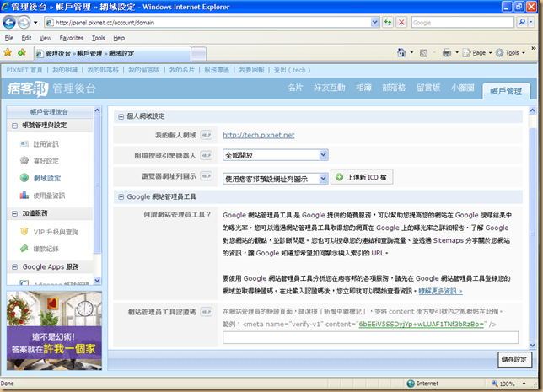Click the bar chart icon beside 使用量資訊

(x=24, y=195)
